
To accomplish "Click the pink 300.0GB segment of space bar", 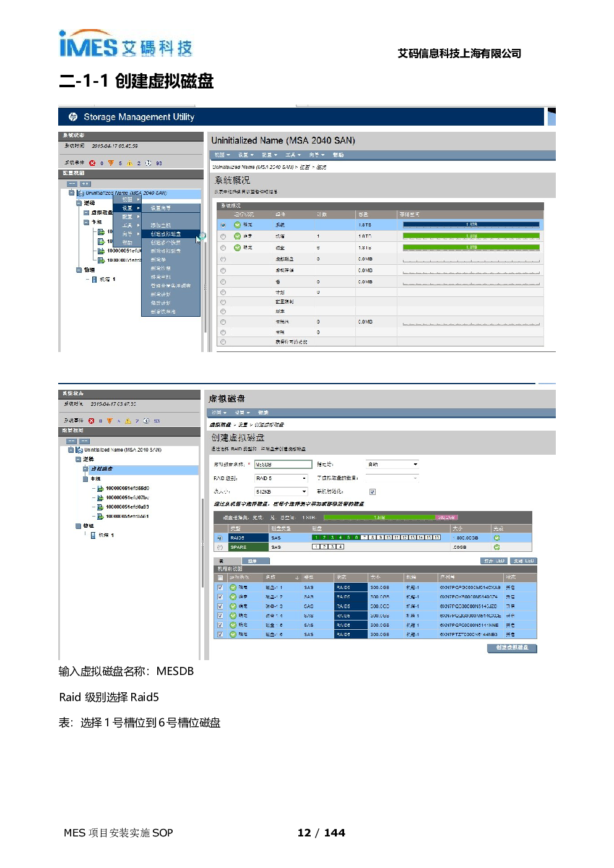I will point(447,517).
